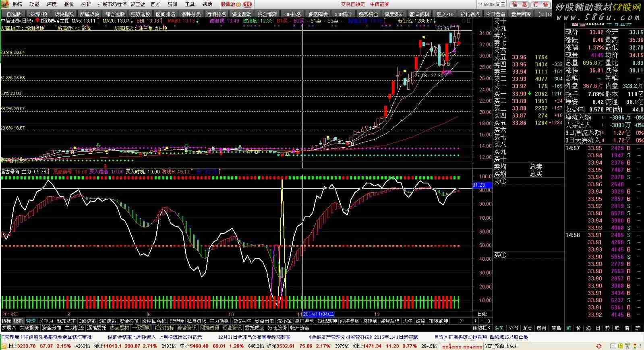Viewport: 644px width, 350px height.
Task: Click the plus zoom button below 日线
Action: 475,321
